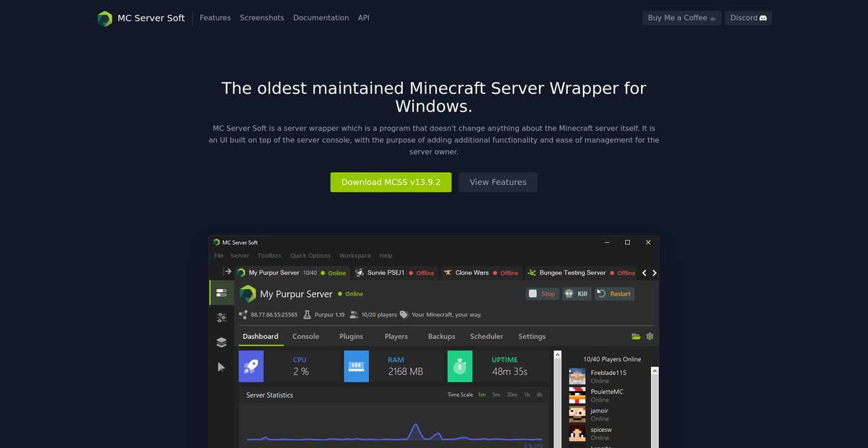The image size is (868, 448).
Task: Switch to the Clone Wars server tab
Action: click(481, 273)
